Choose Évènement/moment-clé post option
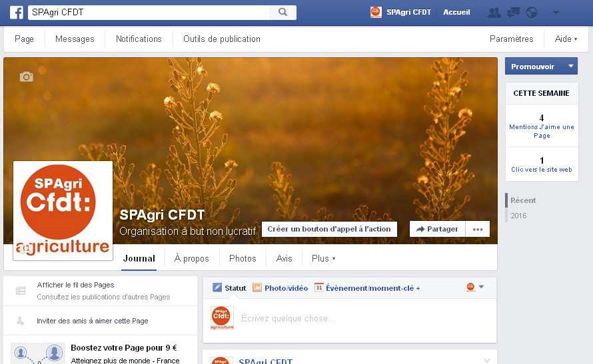 point(367,288)
